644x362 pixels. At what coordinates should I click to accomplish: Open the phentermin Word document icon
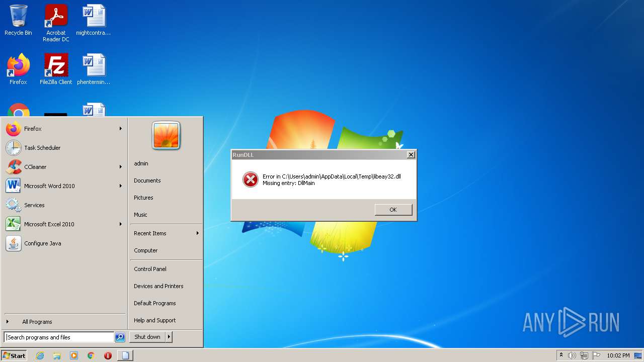(94, 70)
